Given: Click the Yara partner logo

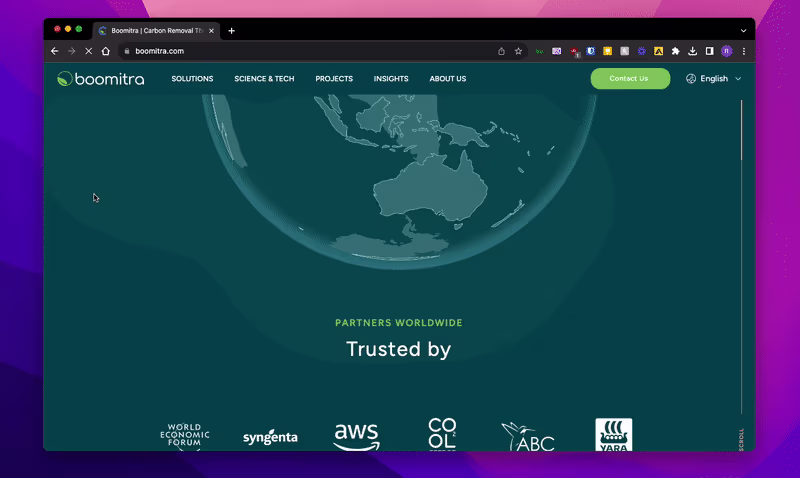Looking at the screenshot, I should pyautogui.click(x=613, y=435).
